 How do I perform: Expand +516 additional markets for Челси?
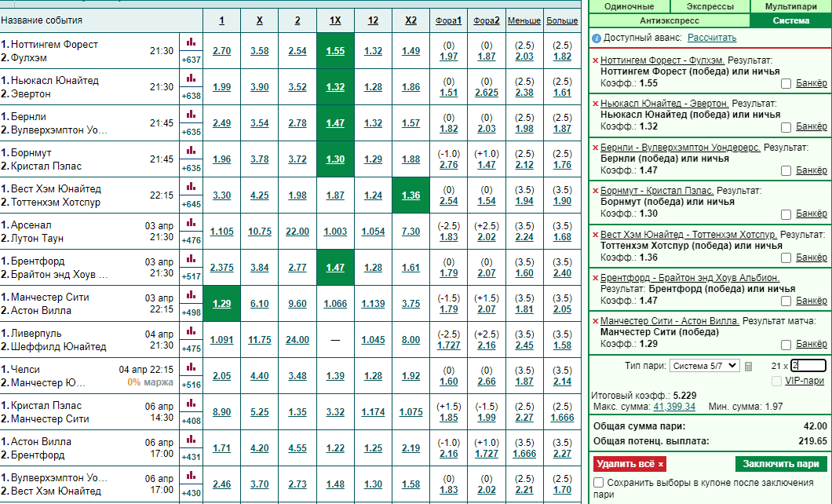pyautogui.click(x=191, y=385)
